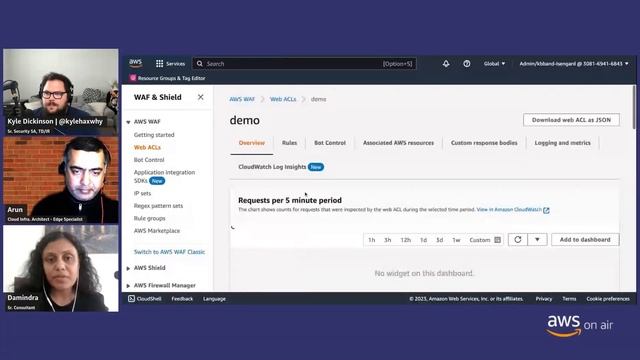Switch to the Rules tab
Image resolution: width=640 pixels, height=360 pixels.
tap(289, 143)
